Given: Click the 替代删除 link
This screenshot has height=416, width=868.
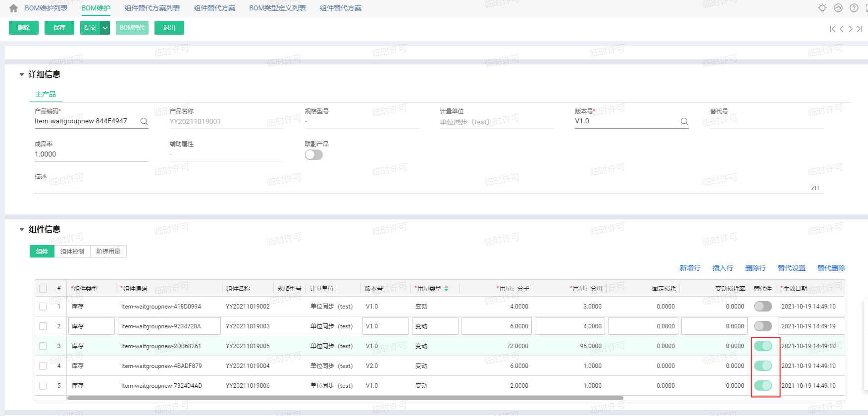Looking at the screenshot, I should click(831, 268).
